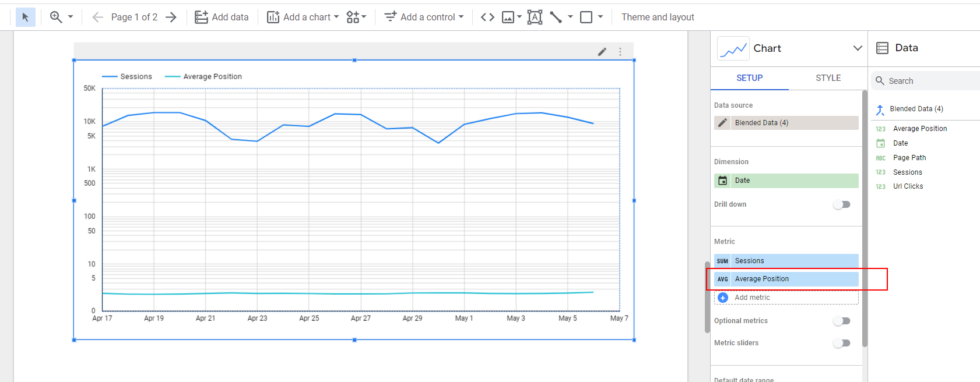Click the Average Position metric chip
This screenshot has width=980, height=382.
(x=786, y=279)
